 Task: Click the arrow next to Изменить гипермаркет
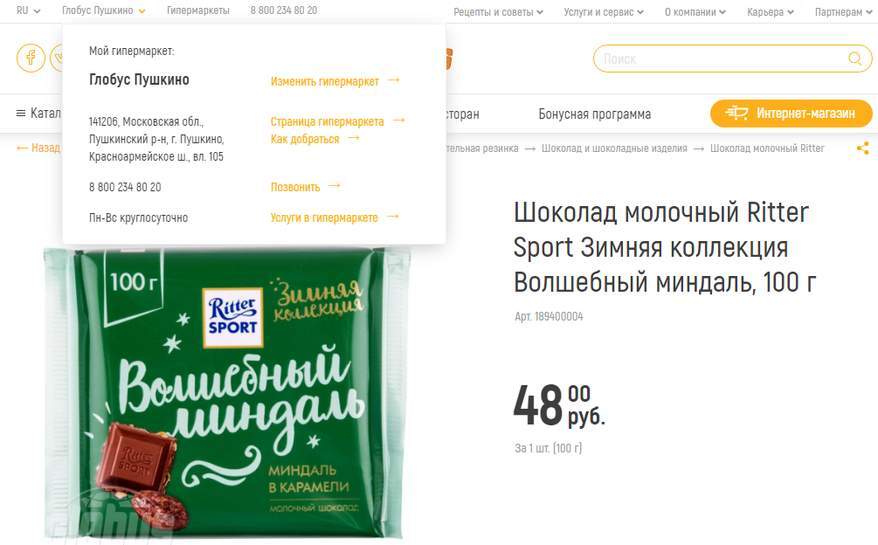pos(394,80)
